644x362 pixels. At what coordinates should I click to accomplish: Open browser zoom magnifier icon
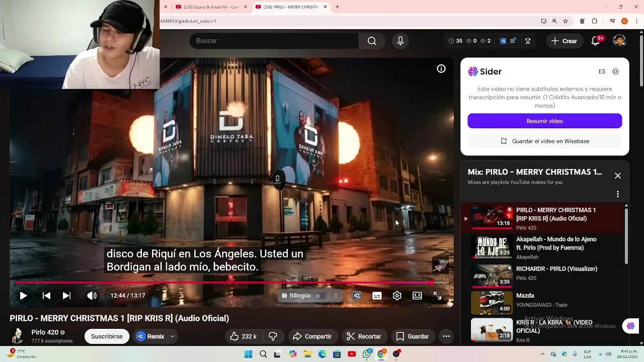554,21
